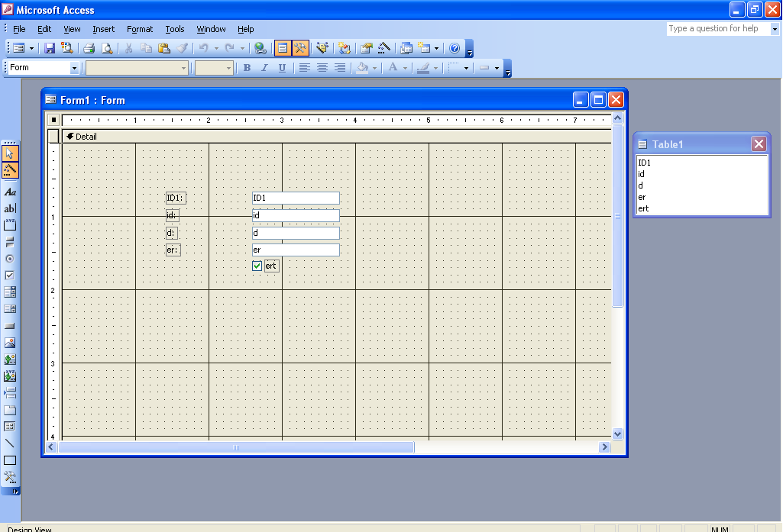The height and width of the screenshot is (532, 783).
Task: Open the Format menu
Action: tap(140, 29)
